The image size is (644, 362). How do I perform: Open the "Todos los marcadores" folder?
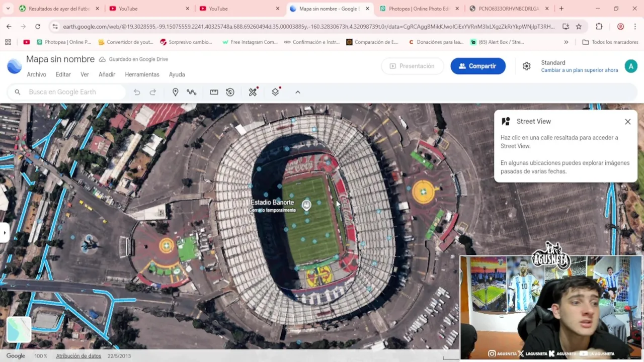(x=610, y=42)
